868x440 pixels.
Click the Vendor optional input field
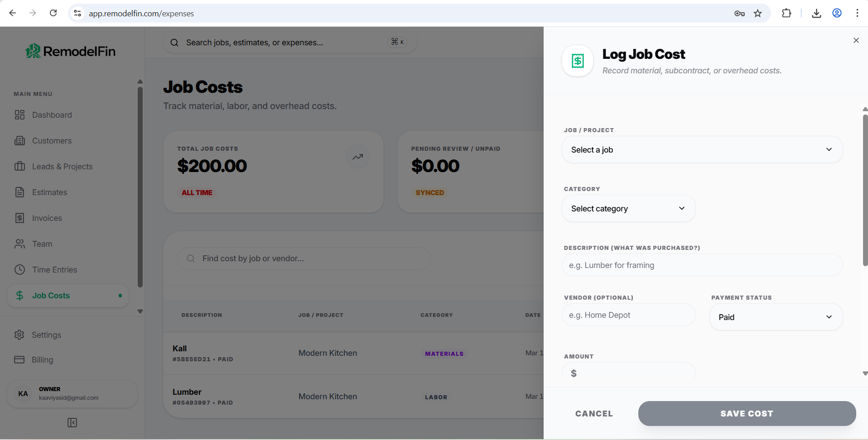tap(628, 315)
